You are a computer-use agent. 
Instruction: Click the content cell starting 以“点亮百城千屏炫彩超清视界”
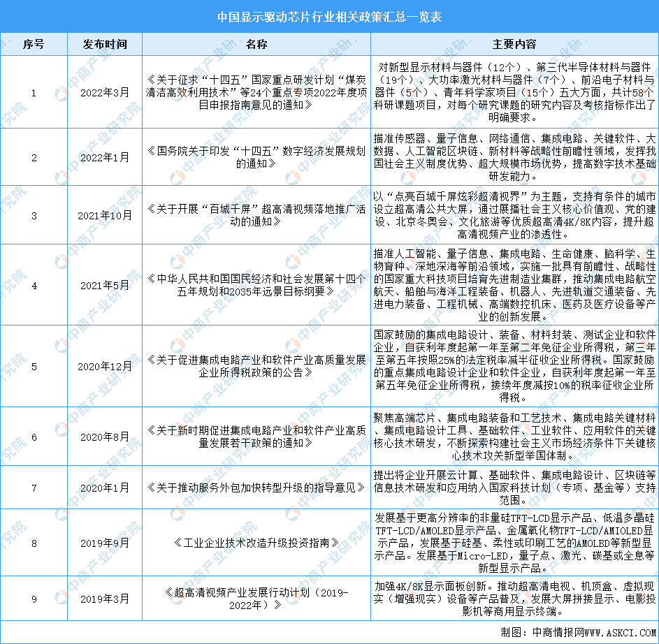coord(514,216)
